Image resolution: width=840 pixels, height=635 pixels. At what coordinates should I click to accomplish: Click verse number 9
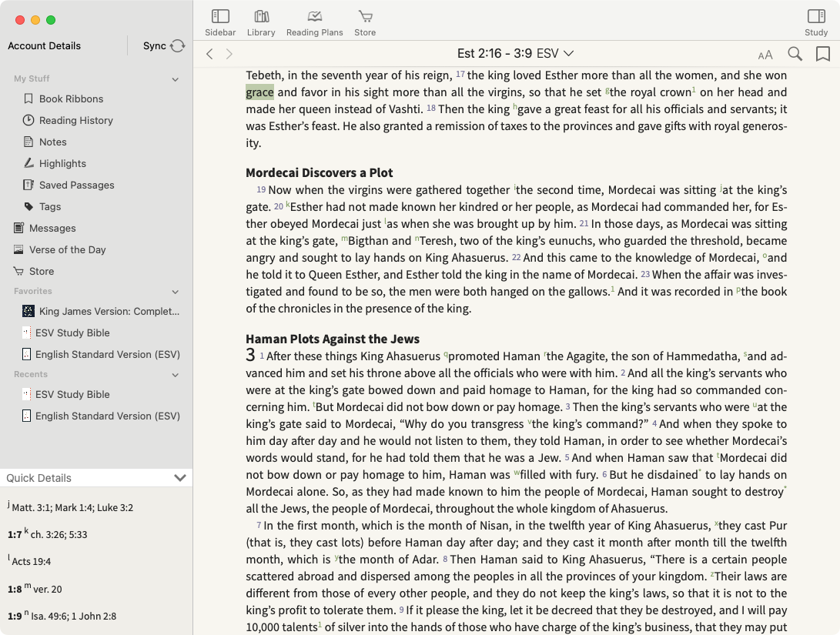pos(401,610)
